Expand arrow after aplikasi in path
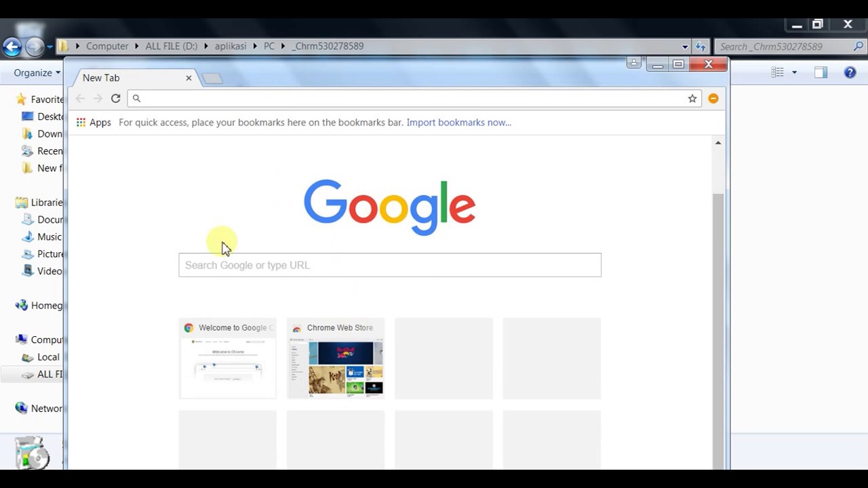868x488 pixels. 256,46
